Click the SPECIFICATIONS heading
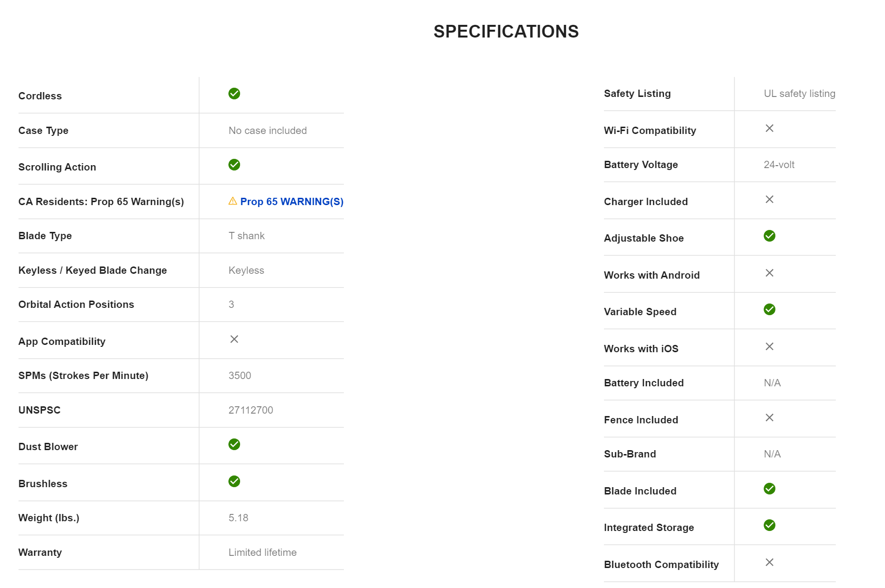 click(506, 32)
